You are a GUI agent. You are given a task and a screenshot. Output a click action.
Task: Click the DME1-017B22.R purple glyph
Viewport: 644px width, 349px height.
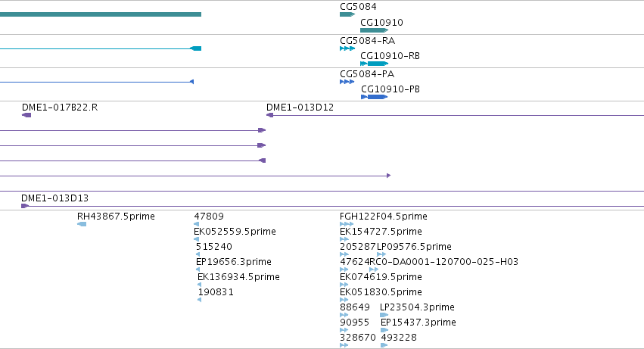point(26,115)
